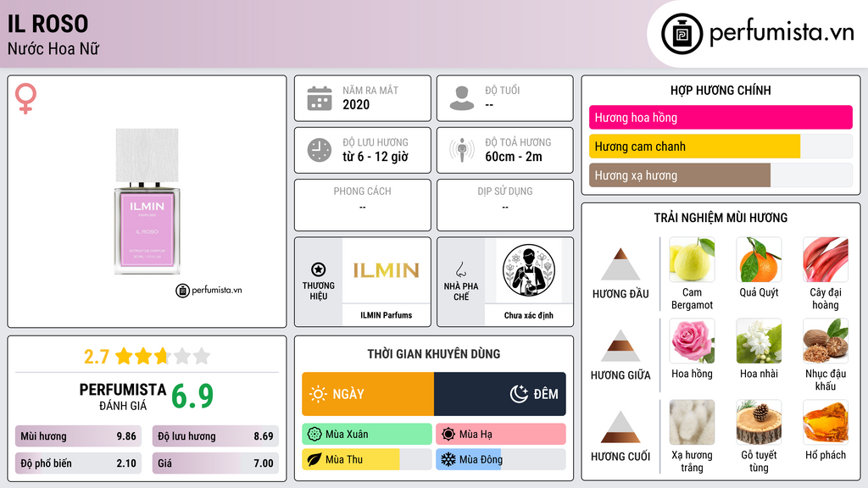Click the Phong cách box

coord(363,205)
